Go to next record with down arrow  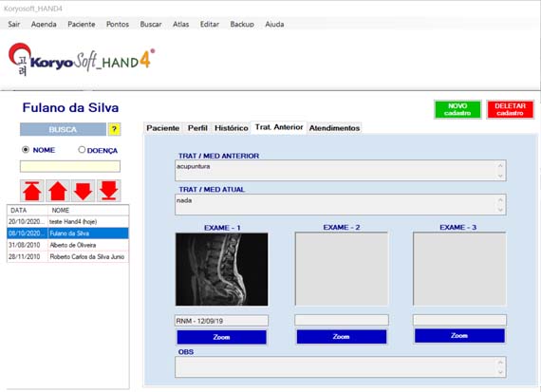(x=84, y=191)
